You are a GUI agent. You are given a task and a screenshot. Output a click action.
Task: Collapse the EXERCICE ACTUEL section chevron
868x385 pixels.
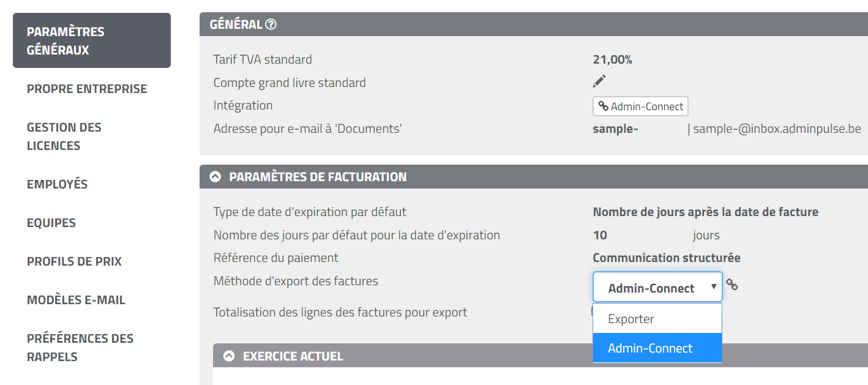tap(229, 356)
